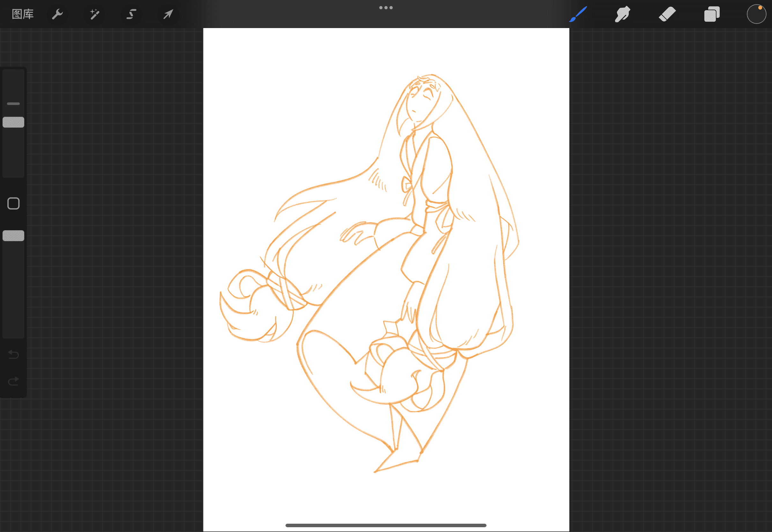The height and width of the screenshot is (532, 772).
Task: Select the Selection S-ribbon tool
Action: coord(131,14)
